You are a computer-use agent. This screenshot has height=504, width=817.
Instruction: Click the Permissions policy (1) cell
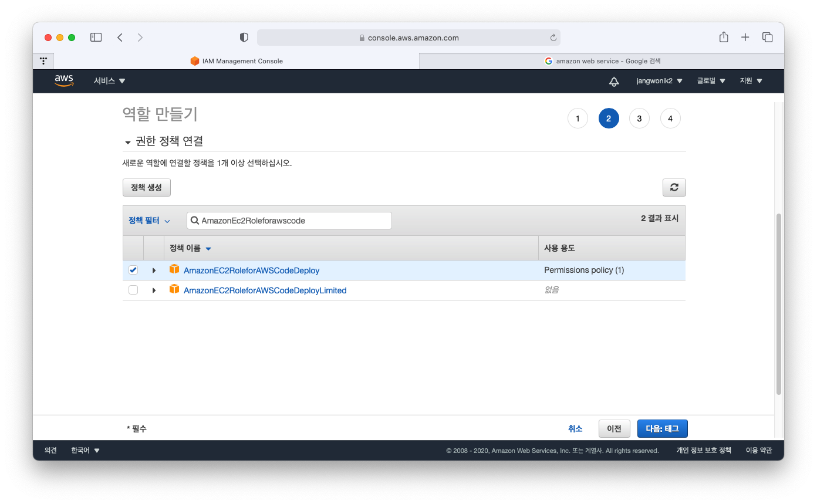(584, 270)
